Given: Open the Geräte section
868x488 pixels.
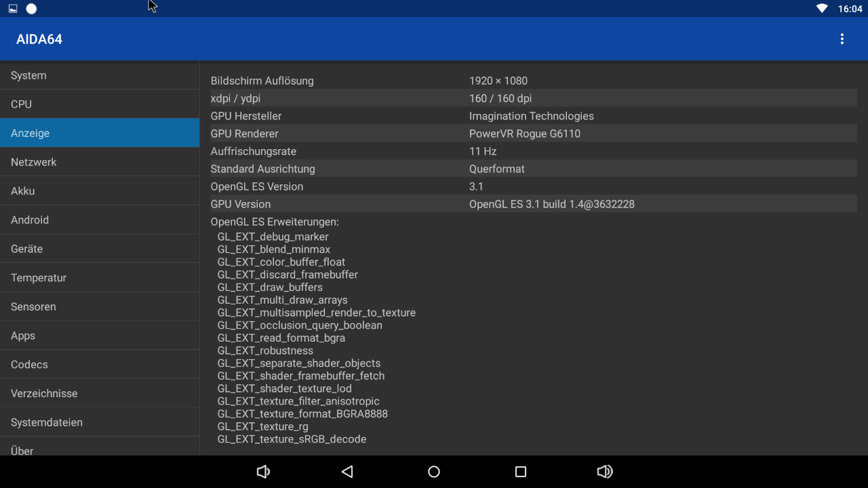Looking at the screenshot, I should tap(100, 249).
